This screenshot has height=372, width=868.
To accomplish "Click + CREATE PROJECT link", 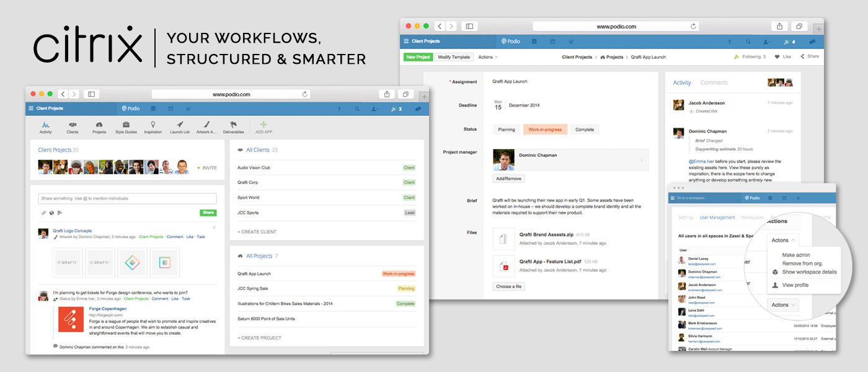I will click(x=259, y=338).
